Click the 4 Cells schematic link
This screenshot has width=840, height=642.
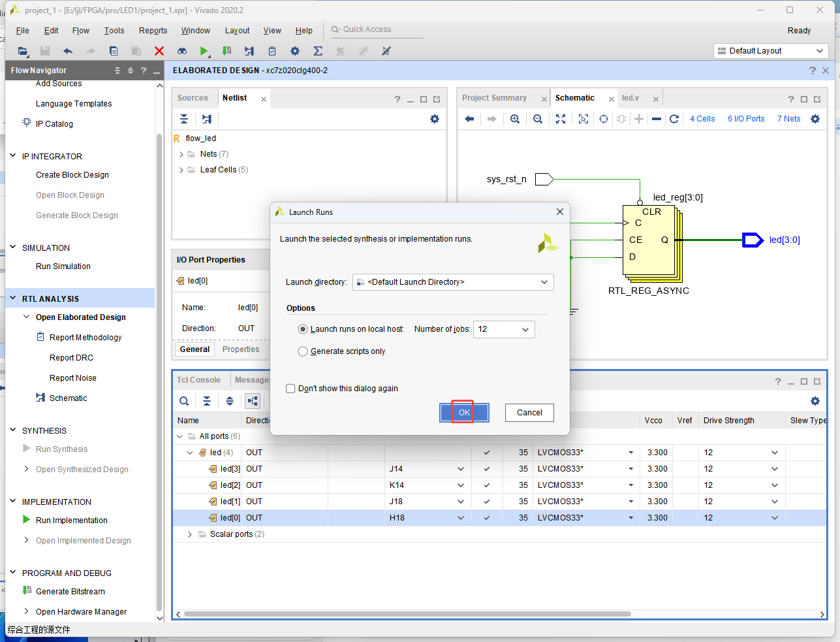pyautogui.click(x=702, y=119)
